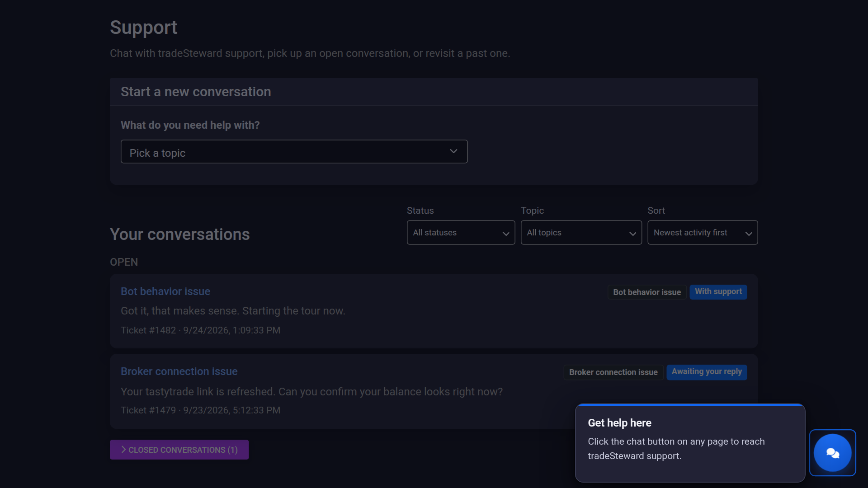Click the Bot behavior issue topic tag

point(647,292)
